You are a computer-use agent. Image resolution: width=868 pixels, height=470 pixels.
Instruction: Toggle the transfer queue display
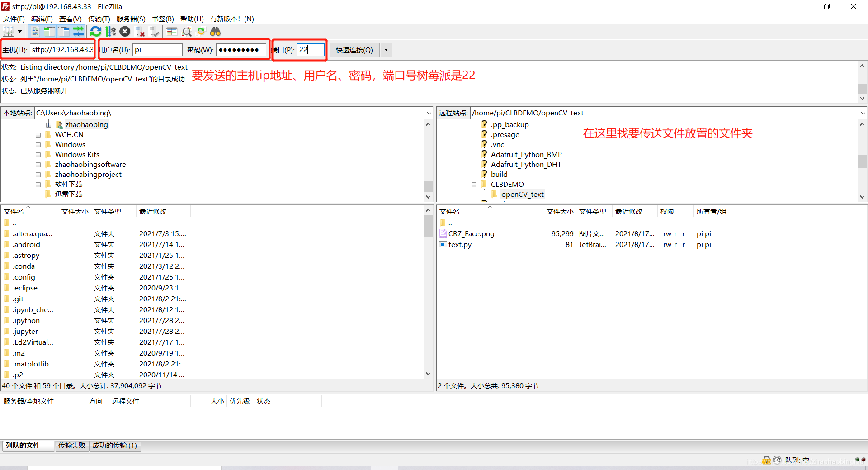tap(78, 32)
